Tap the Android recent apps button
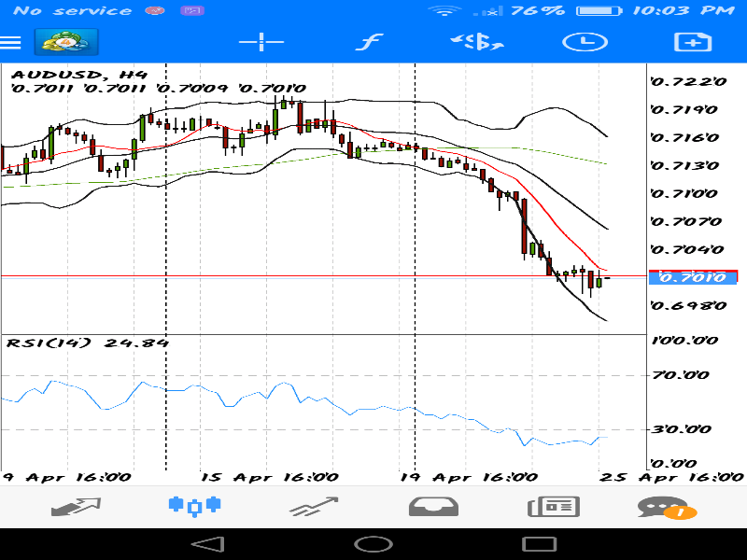 click(x=540, y=544)
